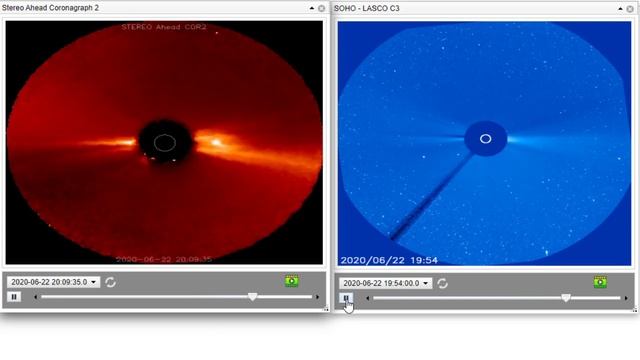Open the 2020-06-22 20:09:35.0 date dropdown
The width and height of the screenshot is (640, 360).
click(53, 282)
